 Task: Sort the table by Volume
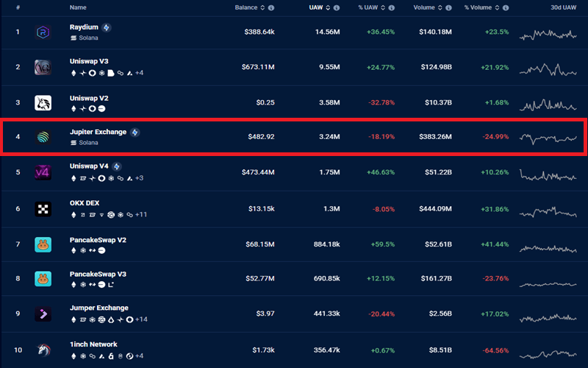pyautogui.click(x=440, y=7)
